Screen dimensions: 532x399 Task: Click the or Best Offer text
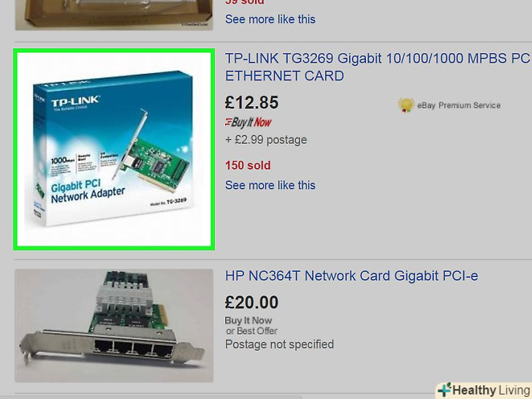tap(251, 331)
